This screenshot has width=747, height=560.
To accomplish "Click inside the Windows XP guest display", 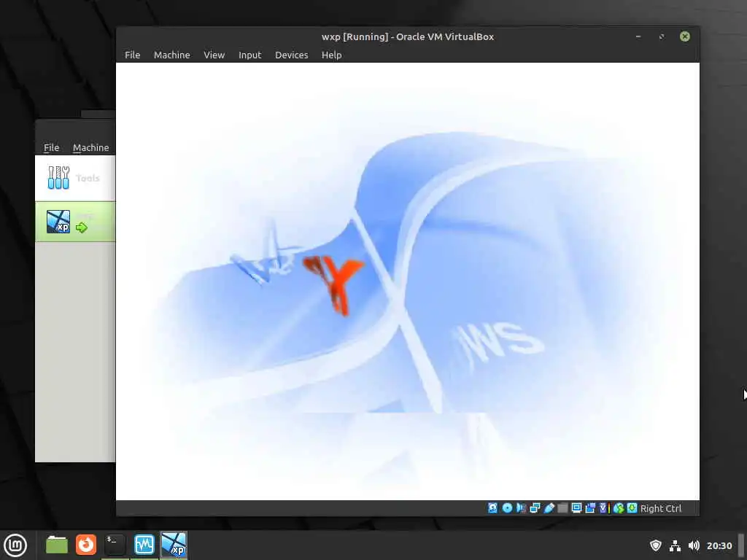I will coord(408,281).
